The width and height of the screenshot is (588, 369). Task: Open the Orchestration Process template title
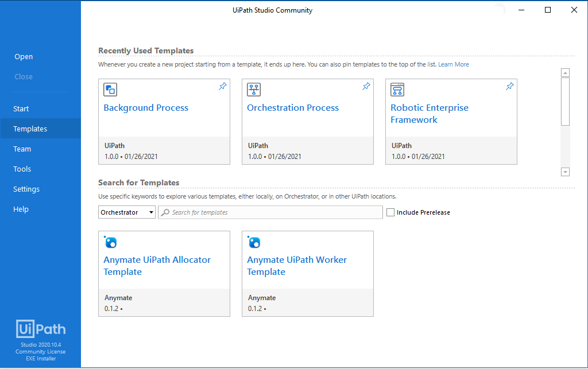(293, 108)
